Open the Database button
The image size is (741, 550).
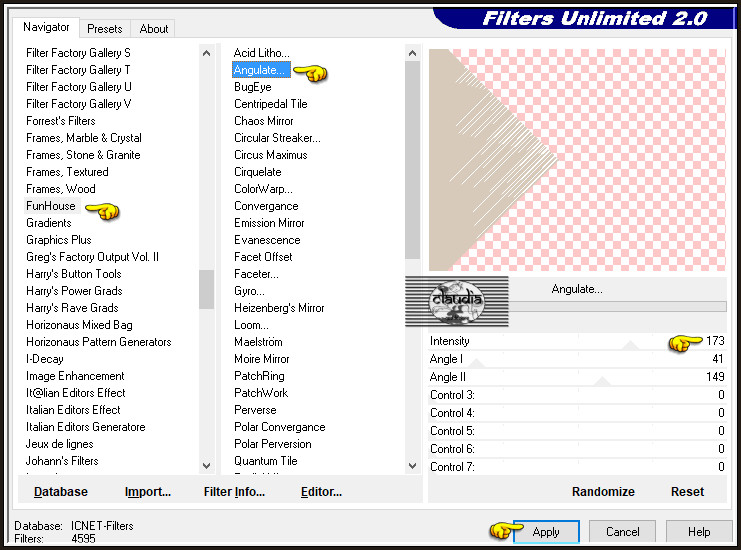(60, 491)
